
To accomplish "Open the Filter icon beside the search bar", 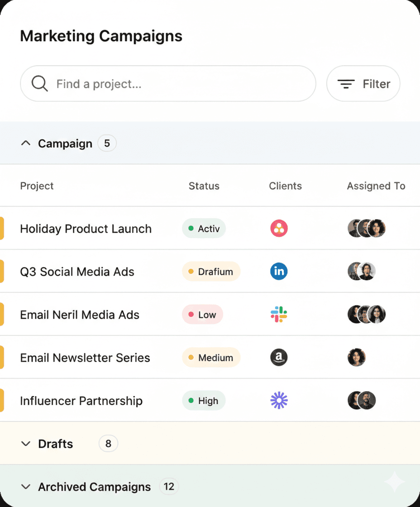I will 345,83.
